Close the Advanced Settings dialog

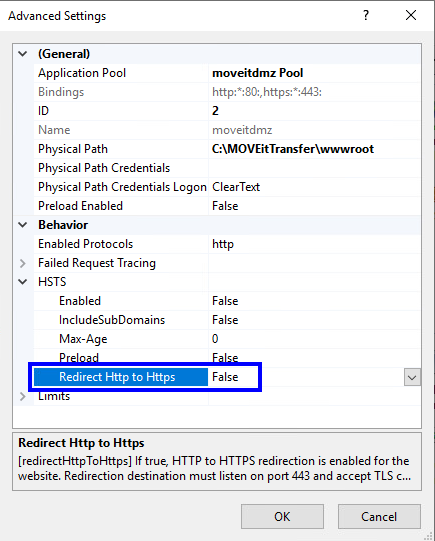pyautogui.click(x=411, y=16)
